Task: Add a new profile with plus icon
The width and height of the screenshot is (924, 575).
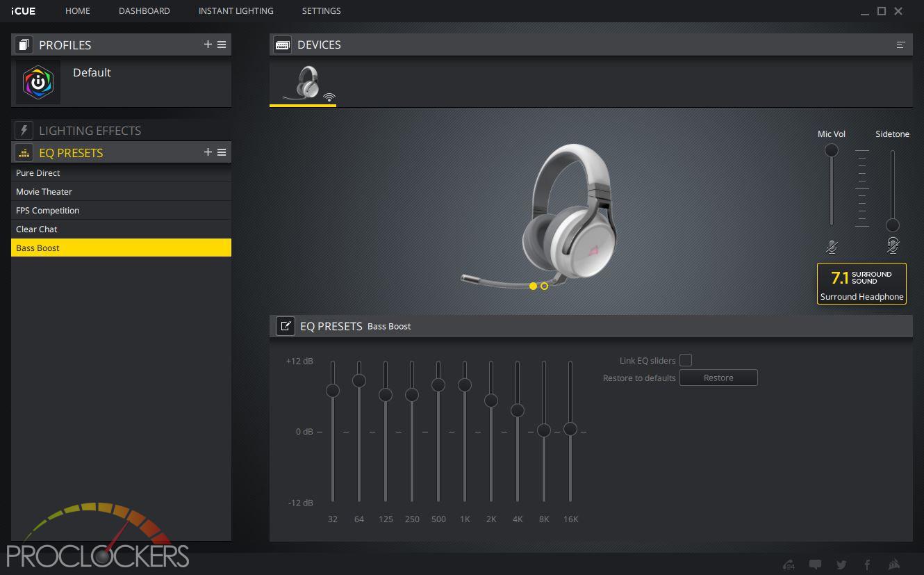Action: pyautogui.click(x=208, y=44)
